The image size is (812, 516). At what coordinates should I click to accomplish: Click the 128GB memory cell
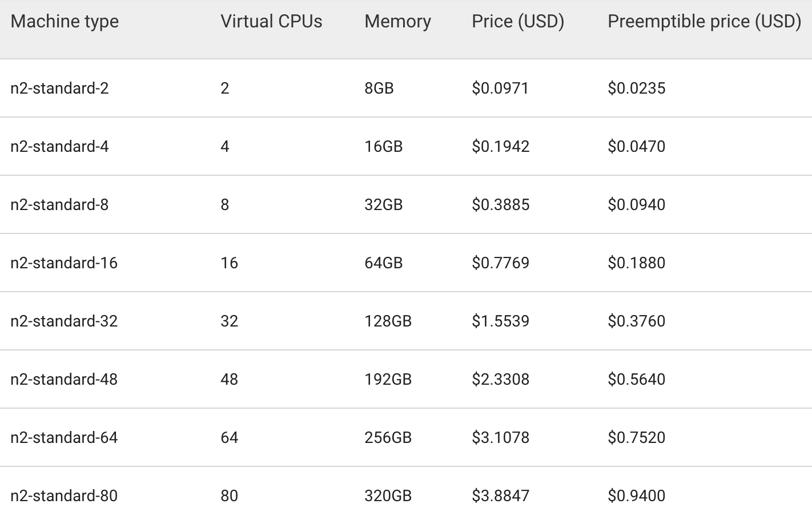(x=388, y=321)
